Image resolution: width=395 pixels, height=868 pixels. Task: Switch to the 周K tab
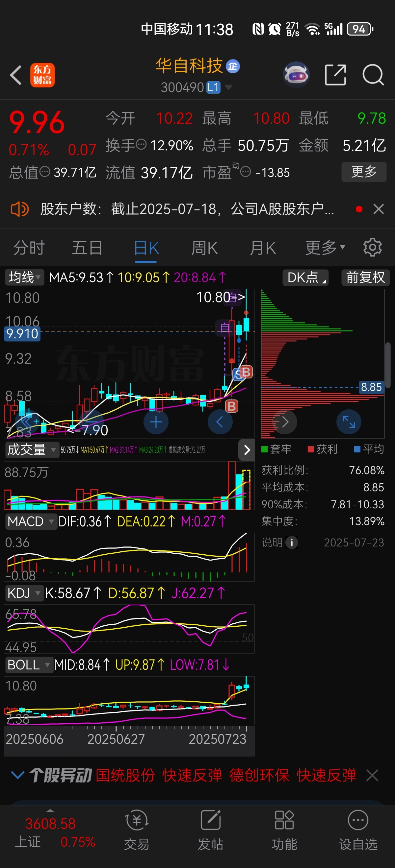[x=204, y=248]
